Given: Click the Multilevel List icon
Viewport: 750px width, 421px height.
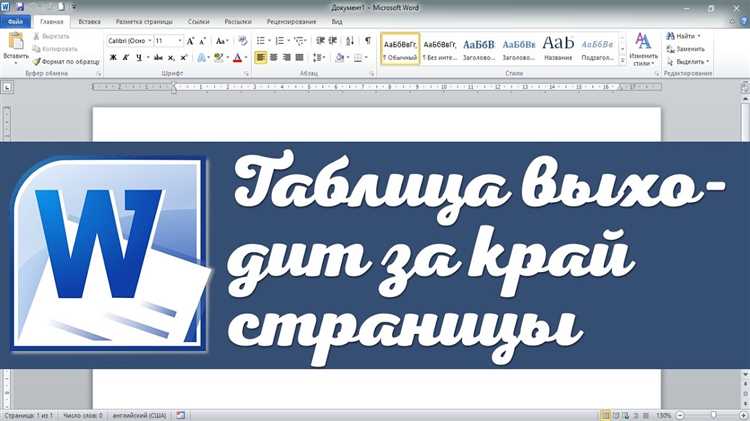Looking at the screenshot, I should coord(299,41).
